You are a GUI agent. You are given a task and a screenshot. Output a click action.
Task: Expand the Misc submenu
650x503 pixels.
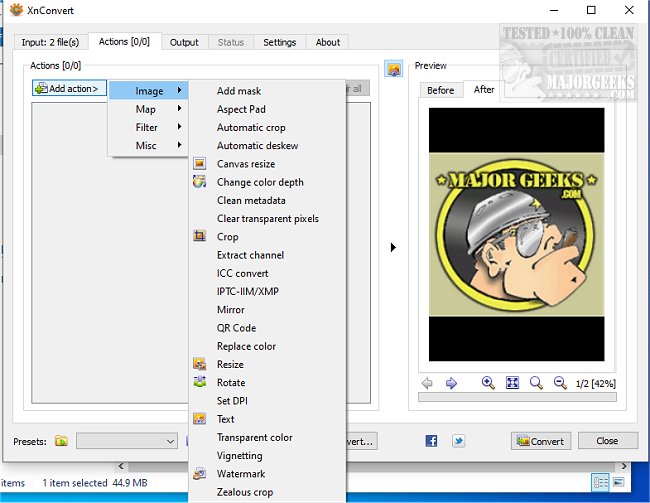tap(147, 145)
